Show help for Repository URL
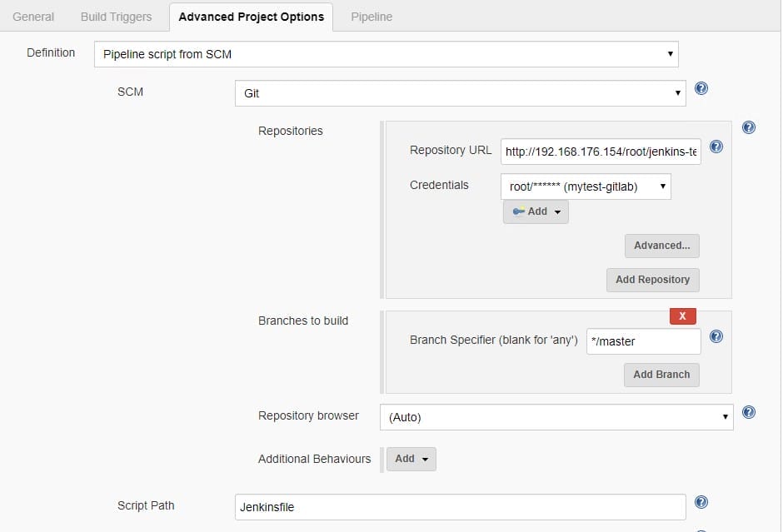783x532 pixels. pos(716,147)
